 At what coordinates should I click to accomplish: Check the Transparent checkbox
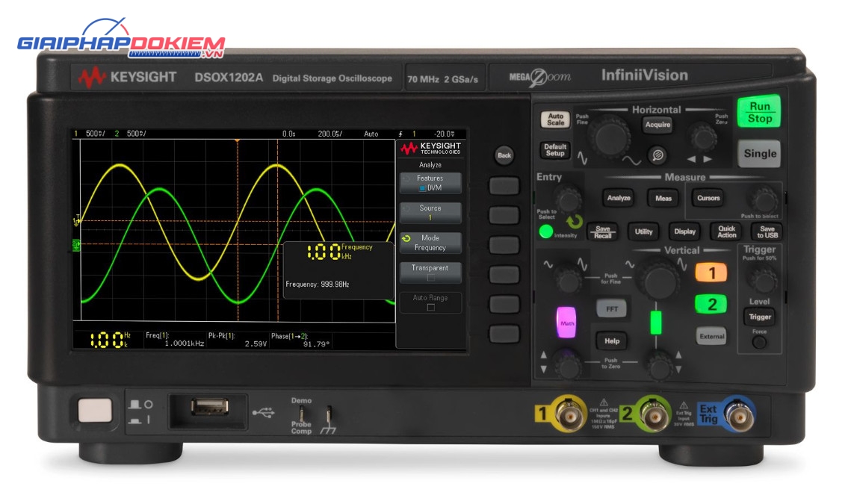click(x=431, y=278)
